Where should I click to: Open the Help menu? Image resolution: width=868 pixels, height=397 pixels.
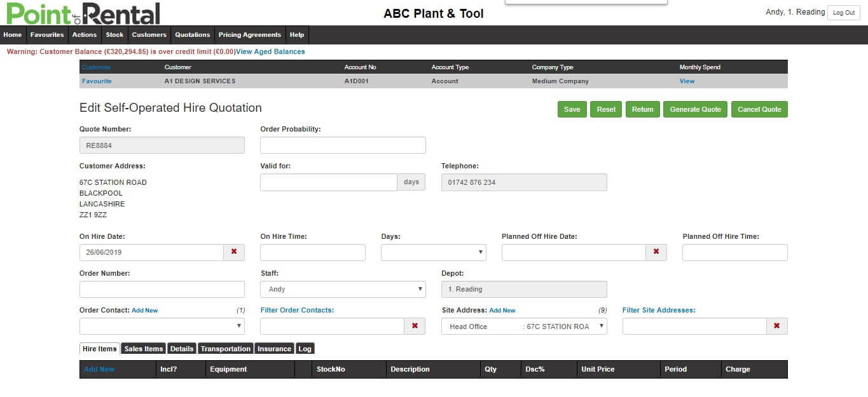point(297,35)
